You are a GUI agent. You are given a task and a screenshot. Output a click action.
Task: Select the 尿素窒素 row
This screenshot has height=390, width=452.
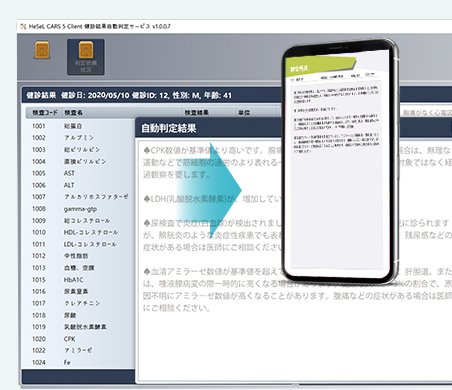pos(80,291)
